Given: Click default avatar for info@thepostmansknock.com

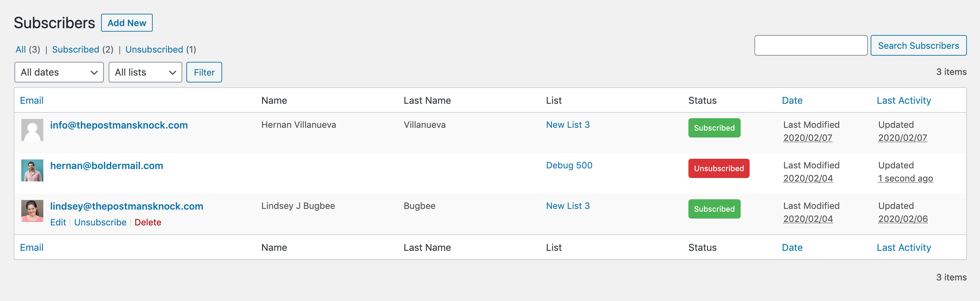Looking at the screenshot, I should click(x=32, y=130).
